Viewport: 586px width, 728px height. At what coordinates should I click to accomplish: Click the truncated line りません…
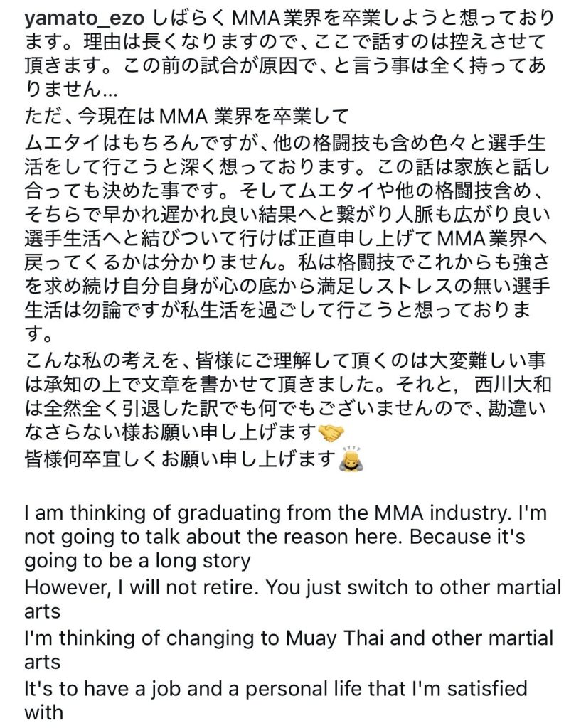coord(70,90)
